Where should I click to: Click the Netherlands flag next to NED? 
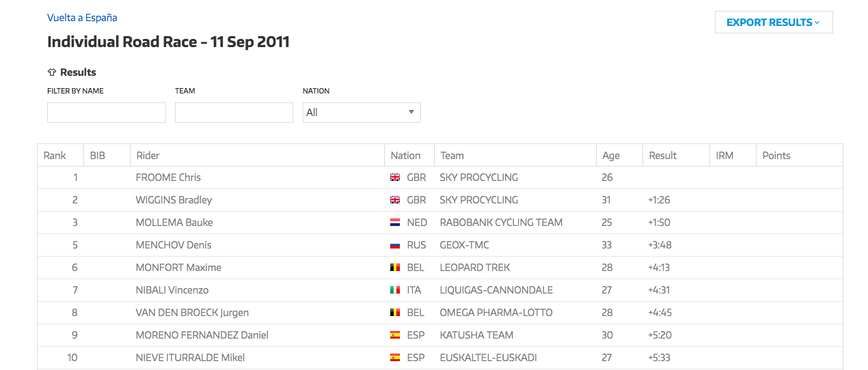tap(395, 223)
